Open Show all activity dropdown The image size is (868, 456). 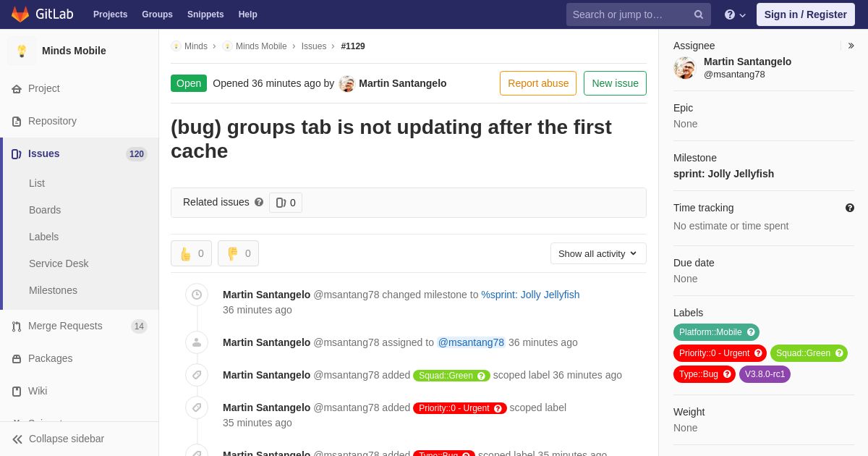coord(598,253)
